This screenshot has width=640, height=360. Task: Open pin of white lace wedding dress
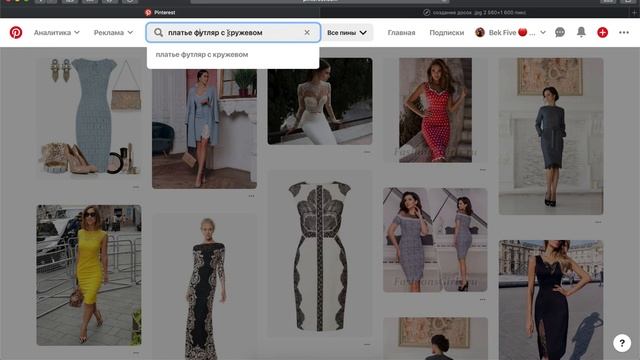(320, 101)
